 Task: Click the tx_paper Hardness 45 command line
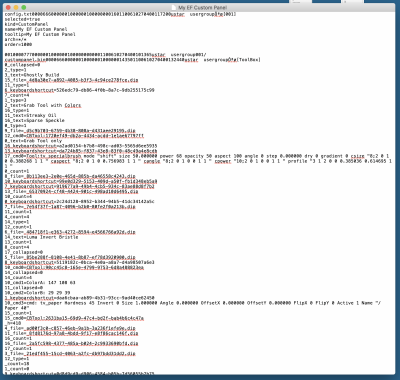click(x=193, y=305)
